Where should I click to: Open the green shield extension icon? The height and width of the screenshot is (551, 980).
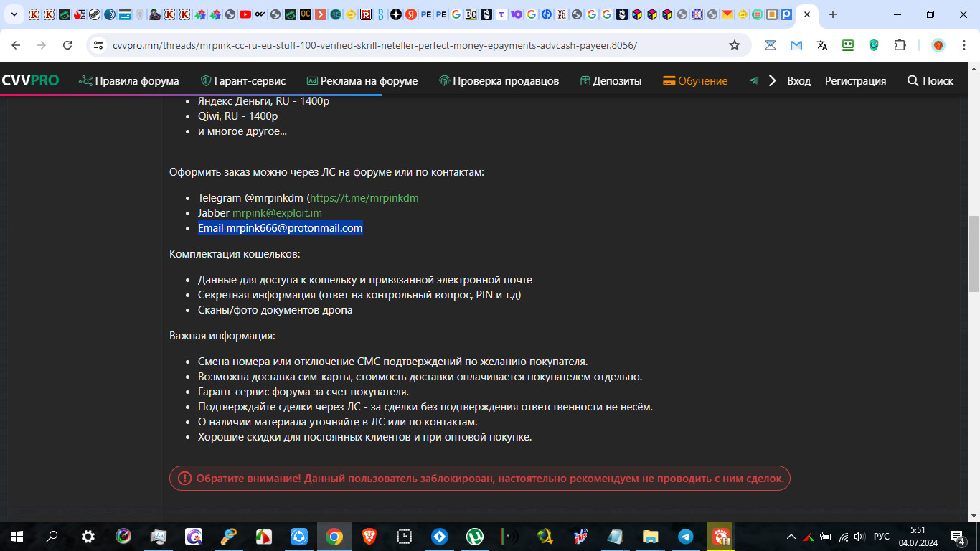click(x=874, y=45)
